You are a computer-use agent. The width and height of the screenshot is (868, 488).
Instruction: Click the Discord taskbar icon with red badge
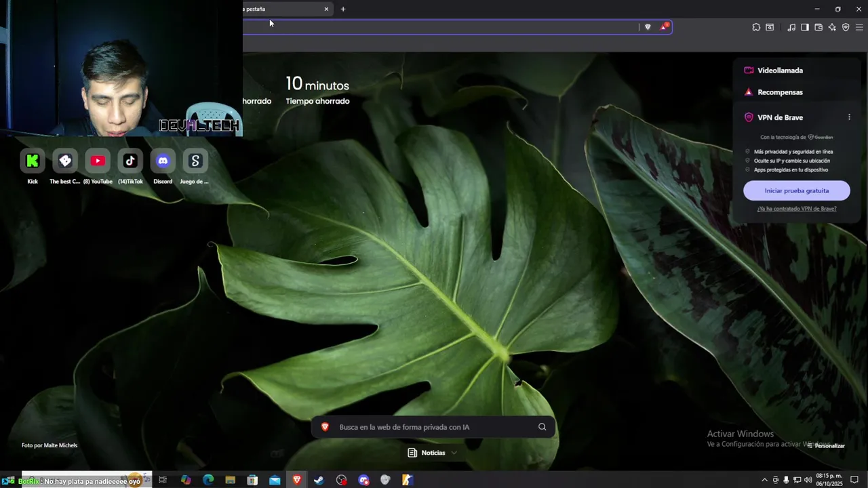point(363,480)
